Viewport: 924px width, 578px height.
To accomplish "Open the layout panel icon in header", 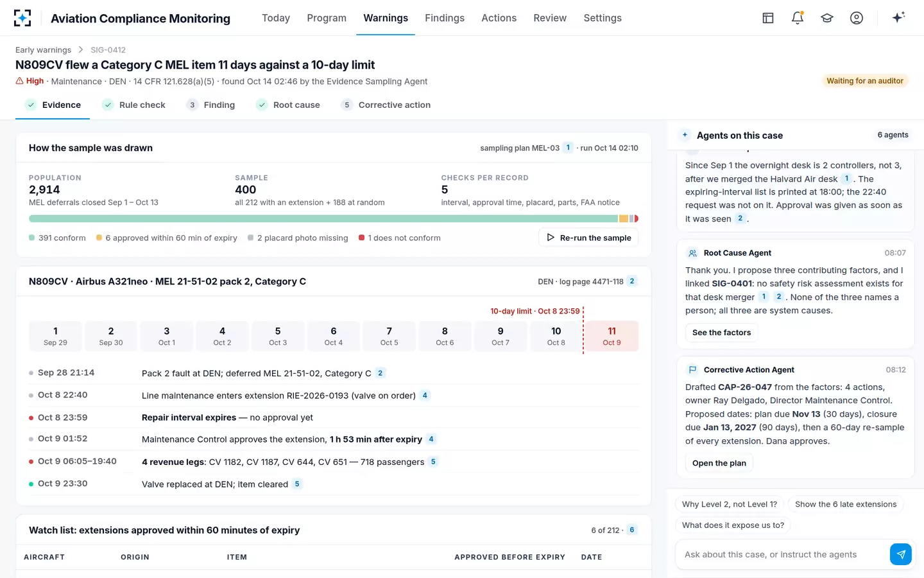I will click(x=768, y=18).
